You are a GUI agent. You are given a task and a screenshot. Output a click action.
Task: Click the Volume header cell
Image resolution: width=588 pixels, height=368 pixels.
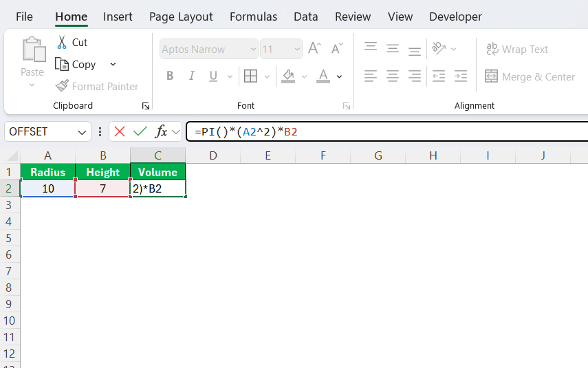pyautogui.click(x=158, y=172)
